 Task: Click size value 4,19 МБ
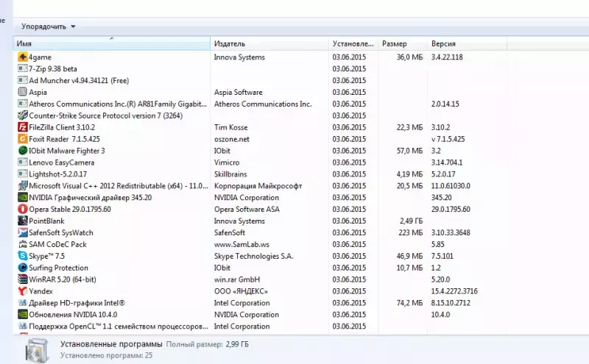click(x=409, y=174)
